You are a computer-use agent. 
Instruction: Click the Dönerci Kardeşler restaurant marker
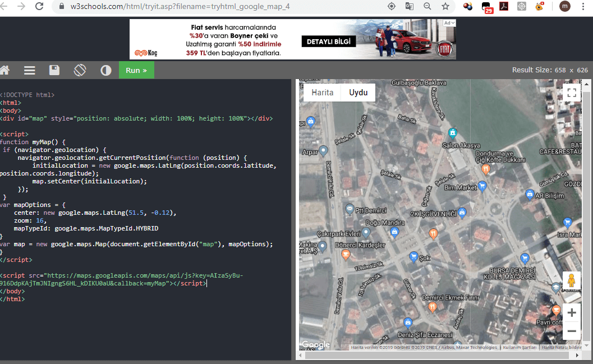pyautogui.click(x=345, y=255)
